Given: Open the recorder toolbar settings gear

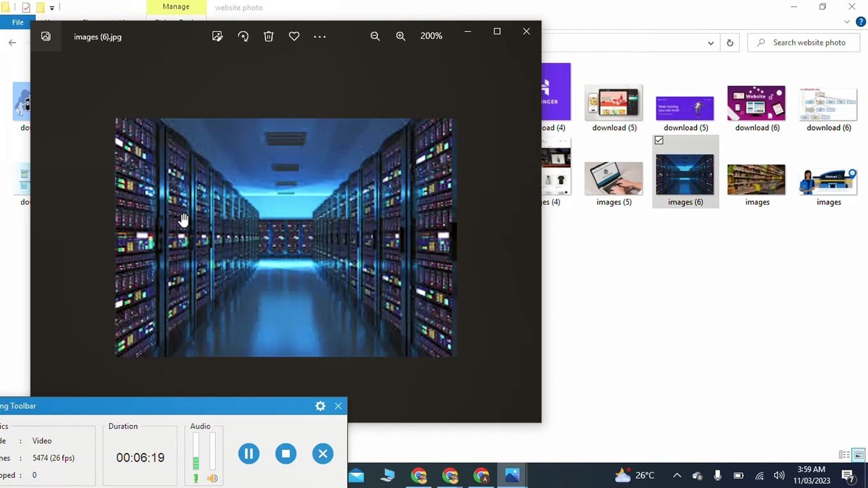Looking at the screenshot, I should coord(320,406).
